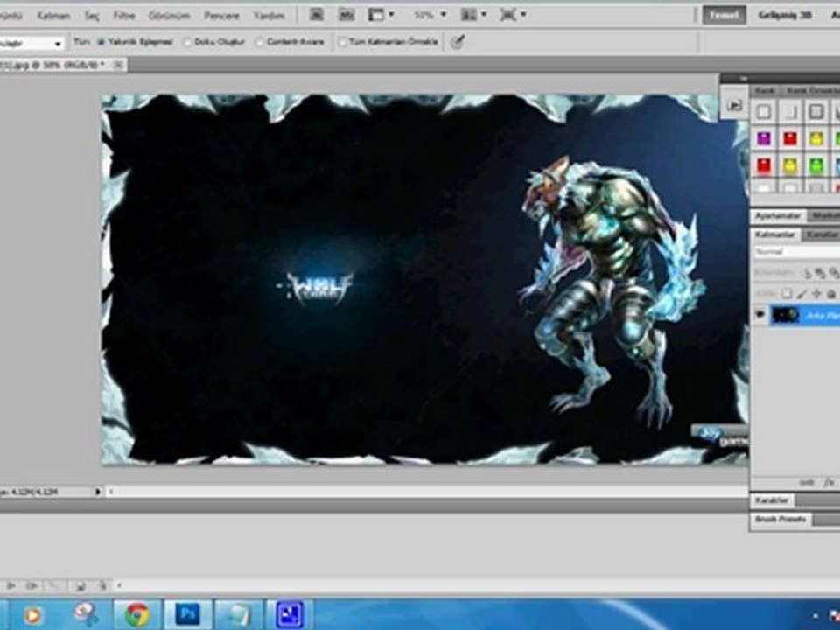Select the Arka Plan layer name
This screenshot has height=630, width=840.
pos(822,316)
